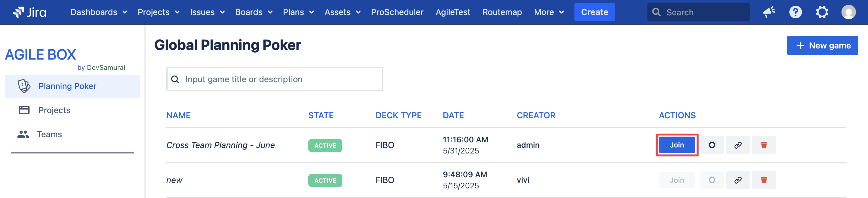Expand the Dashboards dropdown menu
This screenshot has height=198, width=868.
pos(99,12)
